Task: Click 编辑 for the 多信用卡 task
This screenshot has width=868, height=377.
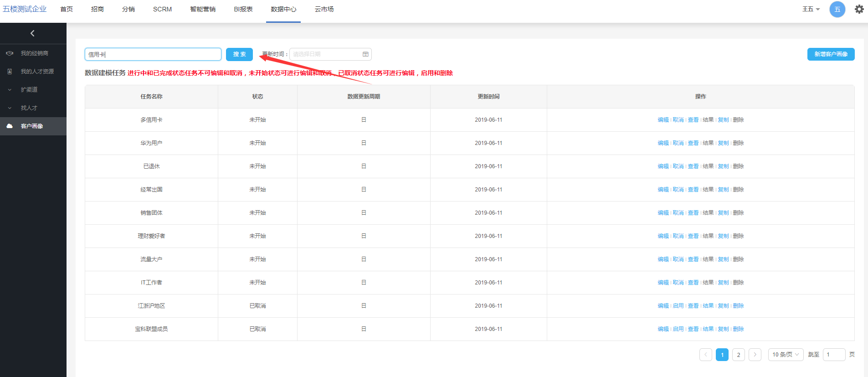Action: [663, 120]
